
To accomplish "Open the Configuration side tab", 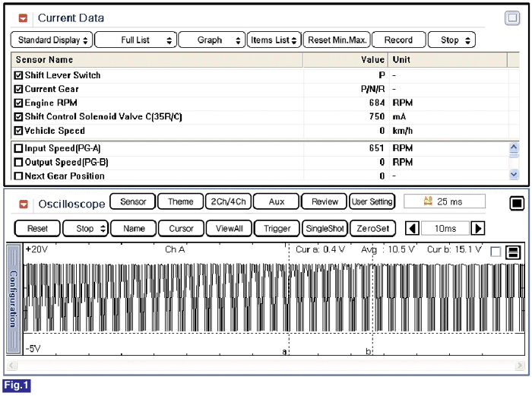I will tap(13, 299).
